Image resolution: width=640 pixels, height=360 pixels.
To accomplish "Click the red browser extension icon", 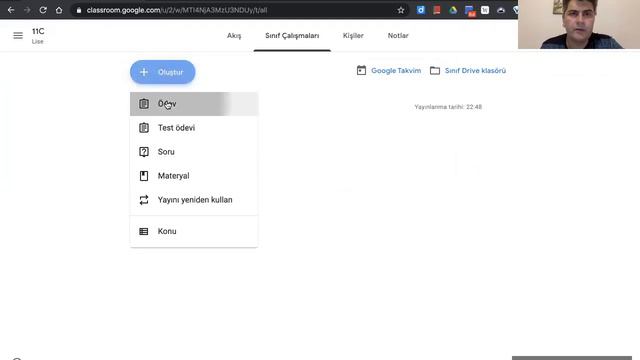I will click(437, 10).
